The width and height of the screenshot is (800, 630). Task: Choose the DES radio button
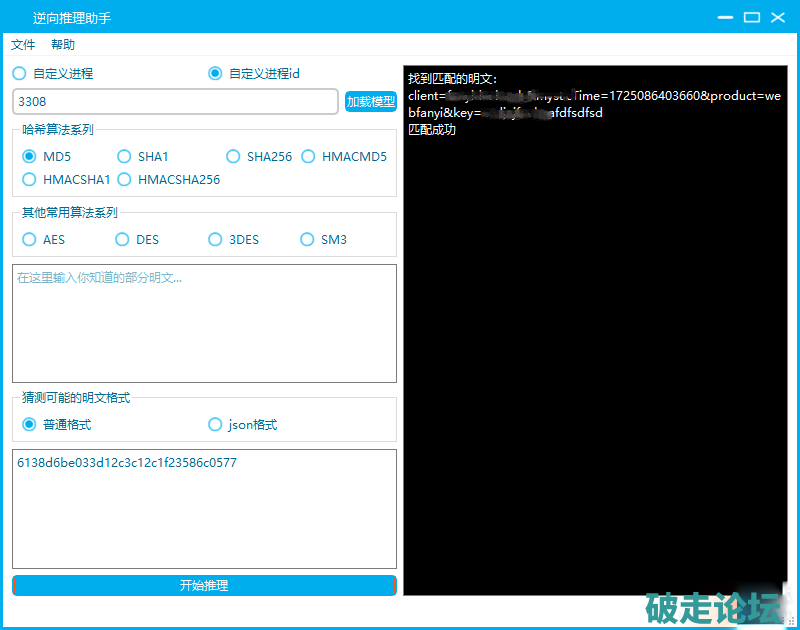(x=123, y=240)
